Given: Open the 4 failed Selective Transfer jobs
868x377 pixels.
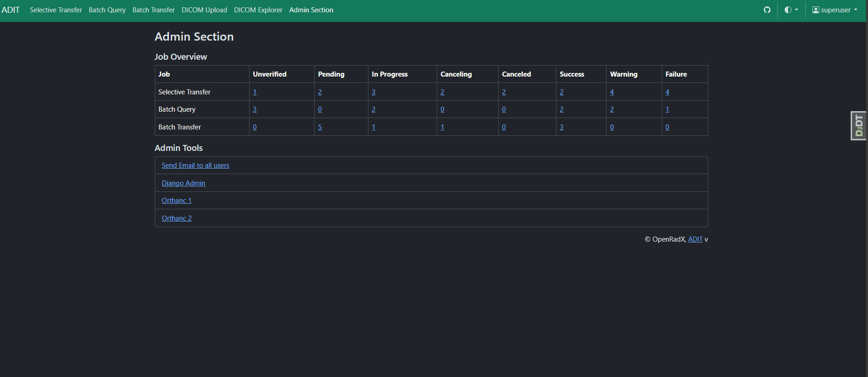Looking at the screenshot, I should click(x=667, y=92).
